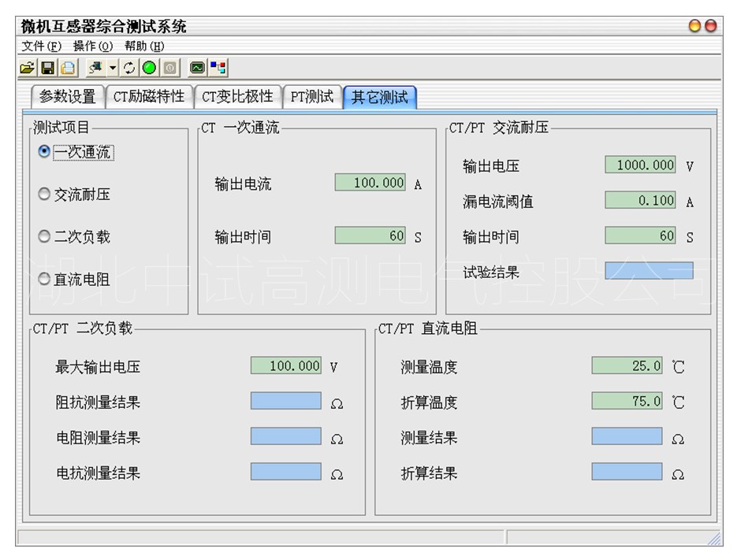Open the 文件(F) menu
Viewport: 741px width, 560px height.
point(41,46)
